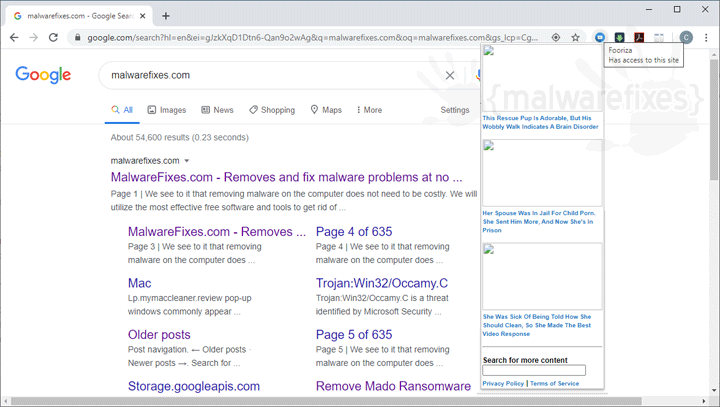720x407 pixels.
Task: Click 'Her Spouse Was In Jail' ad headline
Action: click(x=539, y=221)
